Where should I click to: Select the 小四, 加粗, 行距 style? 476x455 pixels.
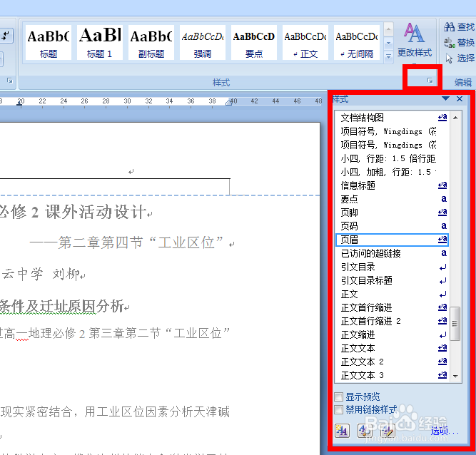(x=392, y=172)
